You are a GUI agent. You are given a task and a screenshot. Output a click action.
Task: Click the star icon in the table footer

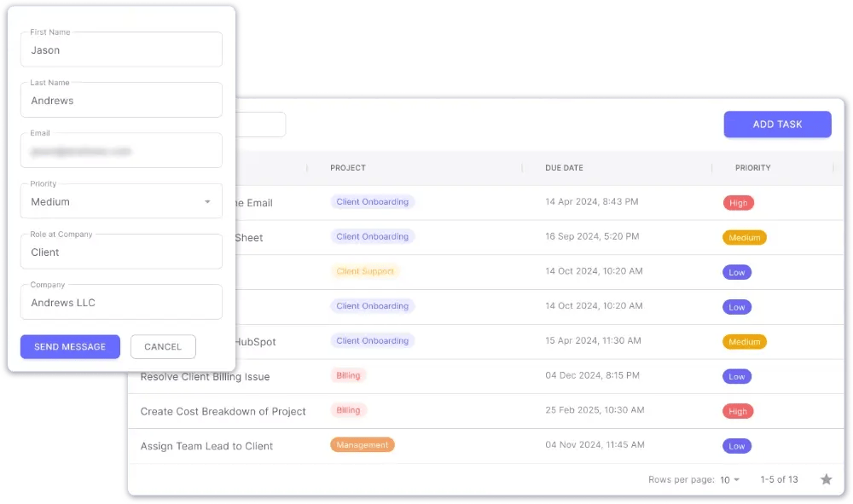(x=826, y=479)
